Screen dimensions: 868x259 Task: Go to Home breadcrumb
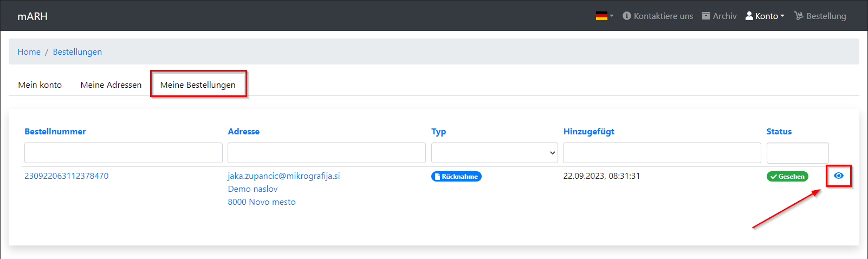[x=29, y=52]
